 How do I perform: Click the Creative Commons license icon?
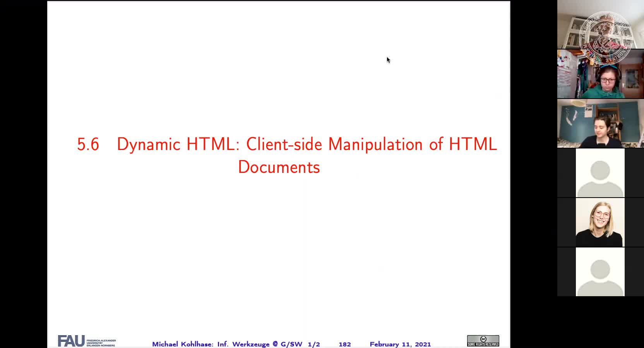point(483,339)
